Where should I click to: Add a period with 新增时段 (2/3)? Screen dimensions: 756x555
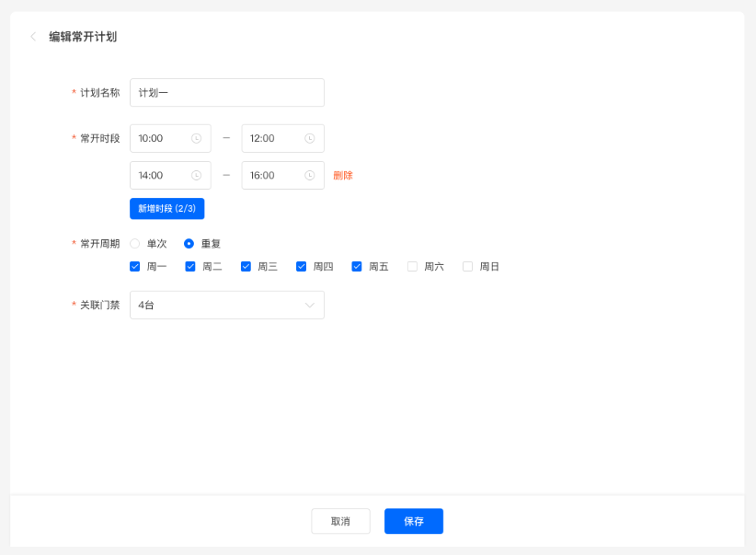166,209
